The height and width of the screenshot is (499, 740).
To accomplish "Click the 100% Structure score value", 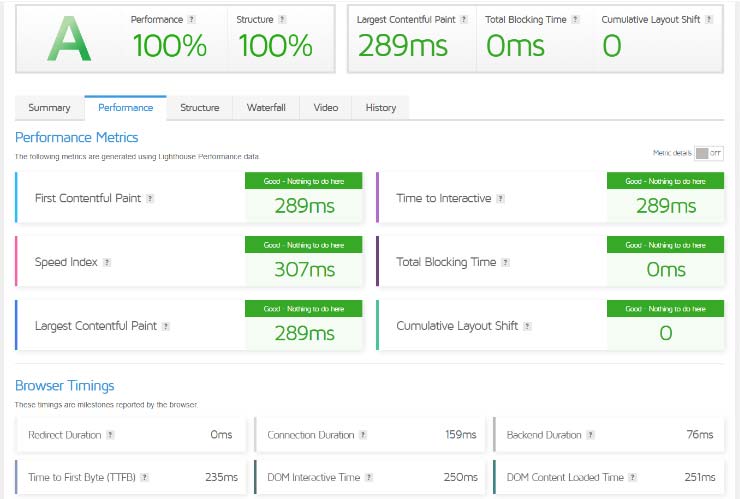I will point(275,46).
